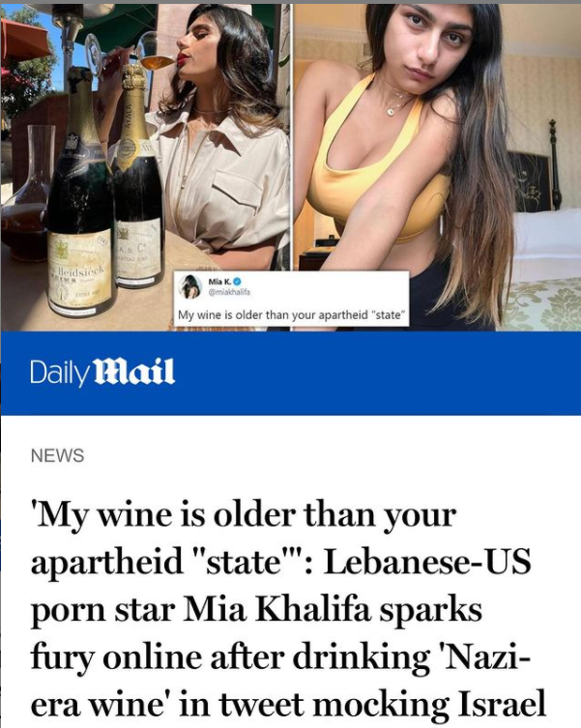Image resolution: width=581 pixels, height=728 pixels.
Task: Click the Heidsieck champagne bottle label
Action: click(81, 270)
